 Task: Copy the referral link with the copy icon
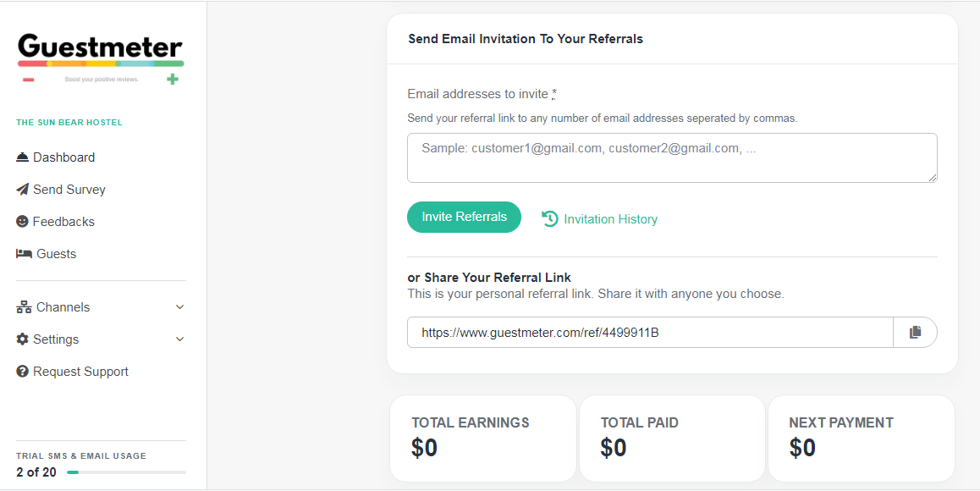click(x=915, y=332)
